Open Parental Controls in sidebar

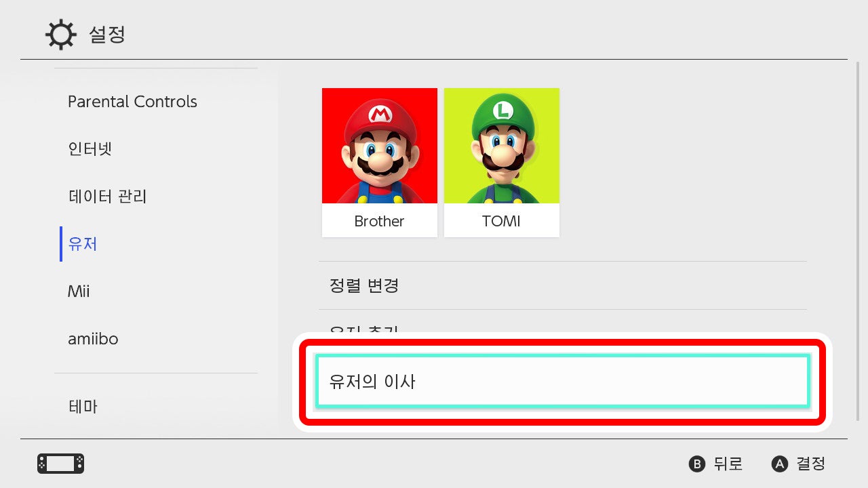click(132, 102)
